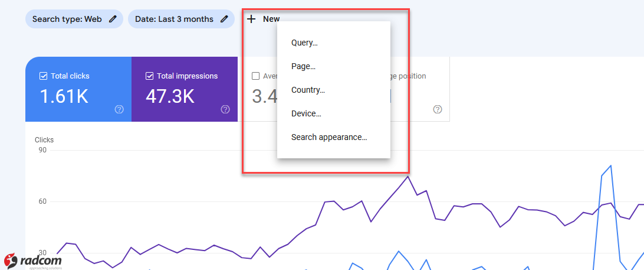This screenshot has height=270, width=644.
Task: Open help icon on Total impressions card
Action: 225,109
